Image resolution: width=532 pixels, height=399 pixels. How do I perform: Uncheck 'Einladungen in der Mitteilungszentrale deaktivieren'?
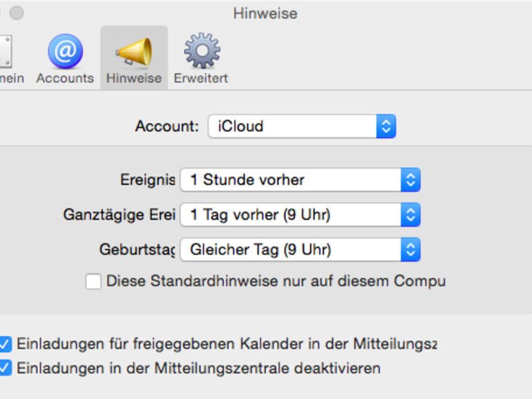5,368
